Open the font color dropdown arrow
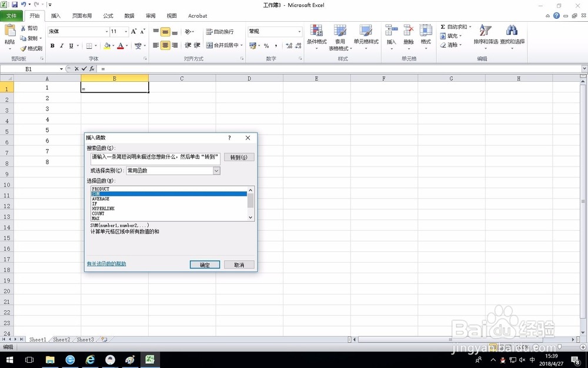 pos(127,46)
